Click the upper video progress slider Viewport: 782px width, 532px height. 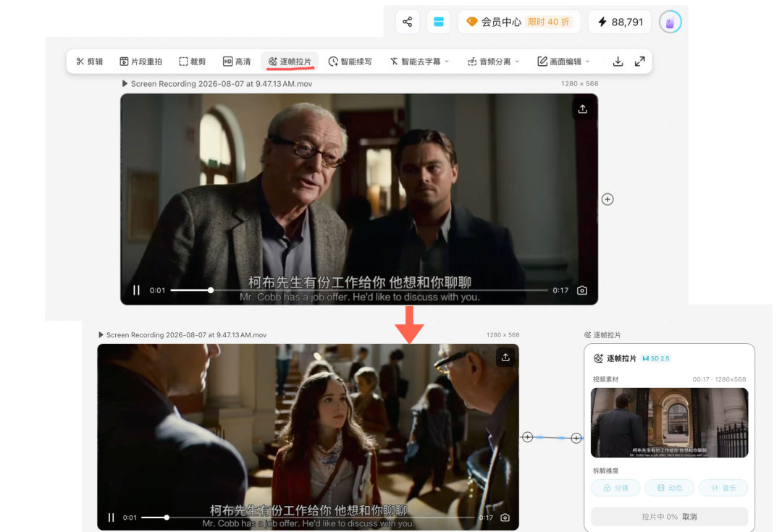tap(359, 290)
